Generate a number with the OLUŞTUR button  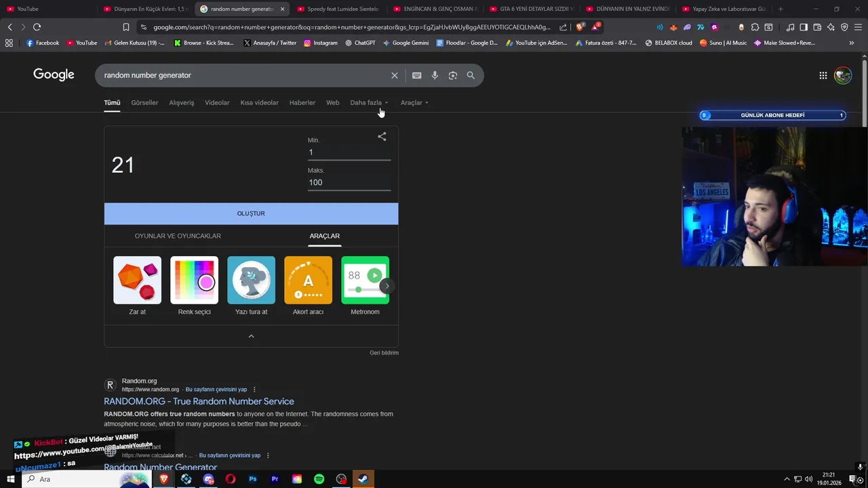pos(251,213)
